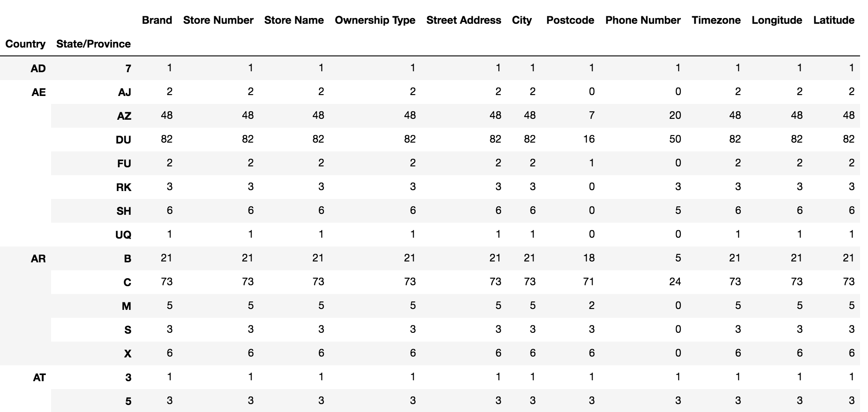Screen dimensions: 868x412
Task: Click the Timezone column header
Action: click(x=716, y=20)
